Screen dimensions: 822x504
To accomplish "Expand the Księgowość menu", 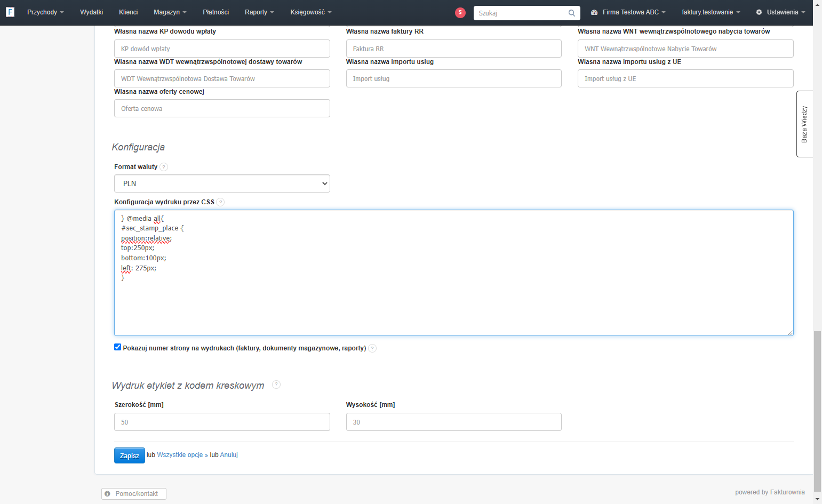I will pos(311,12).
